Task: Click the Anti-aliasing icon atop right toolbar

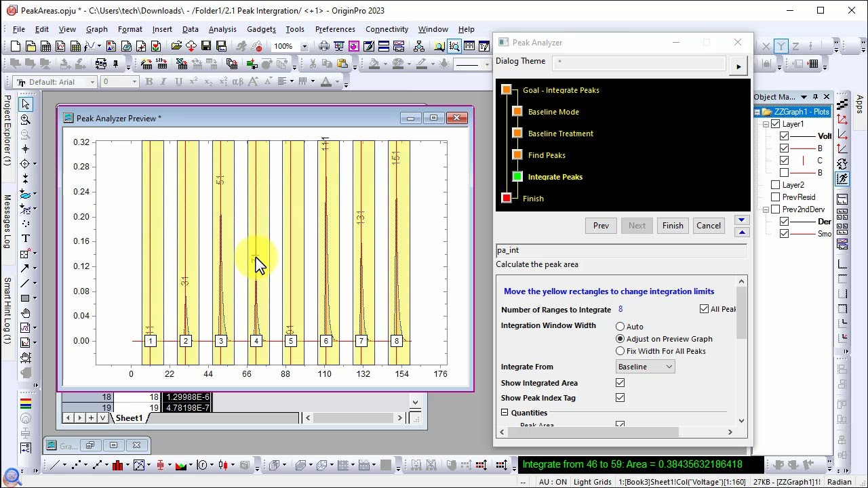Action: point(842,104)
